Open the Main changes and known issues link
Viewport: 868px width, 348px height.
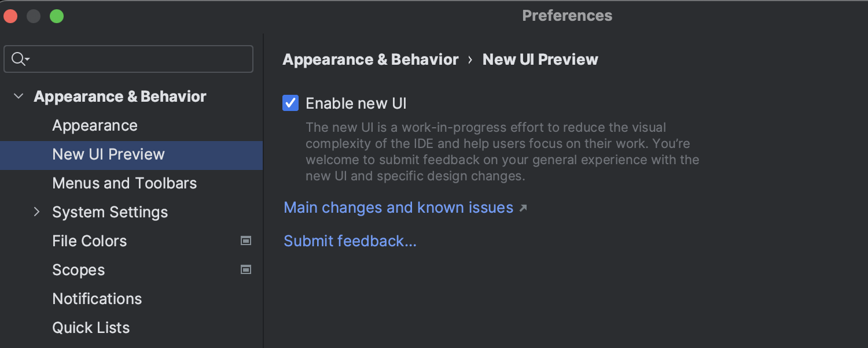pyautogui.click(x=399, y=208)
